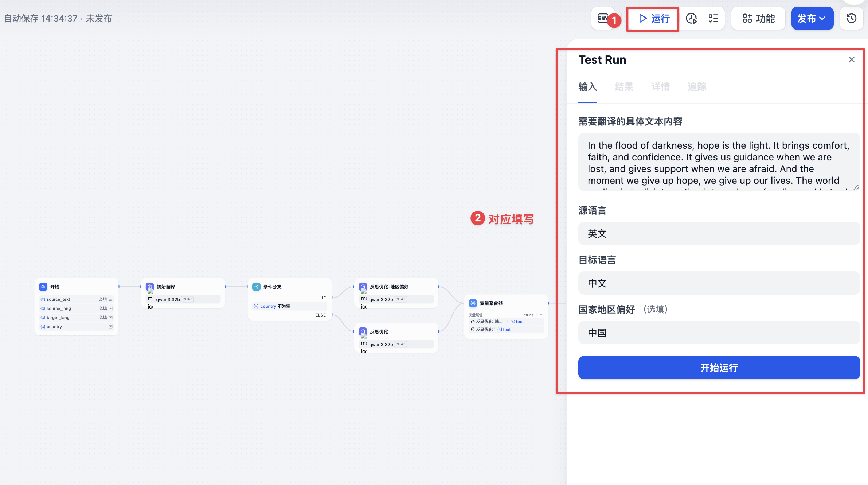Click the 目标语言 input field

click(719, 283)
